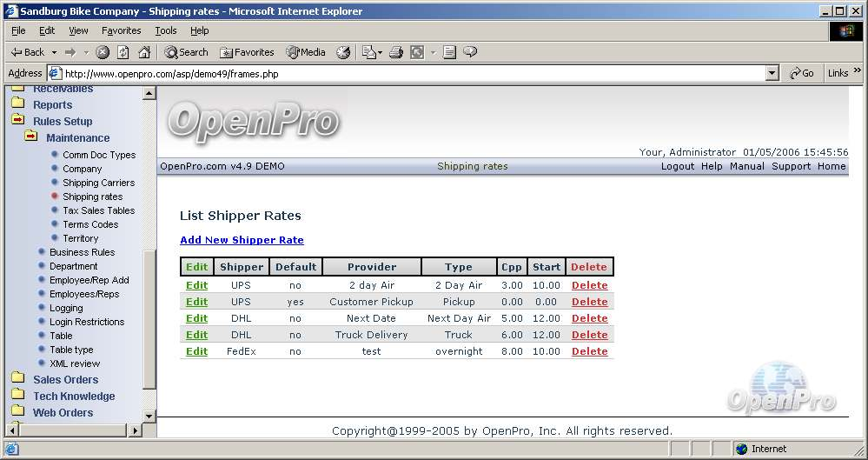
Task: Click the Print icon in the toolbar
Action: (x=396, y=52)
